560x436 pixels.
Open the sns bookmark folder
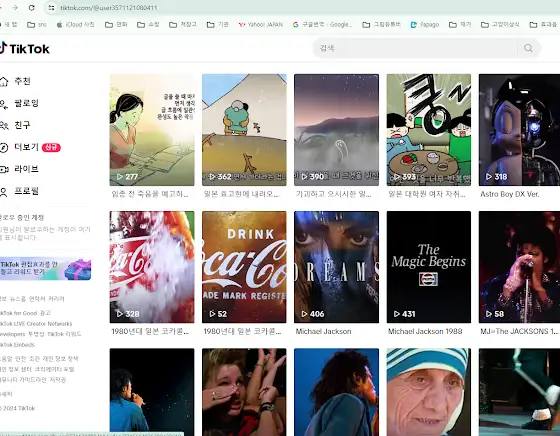pyautogui.click(x=37, y=25)
